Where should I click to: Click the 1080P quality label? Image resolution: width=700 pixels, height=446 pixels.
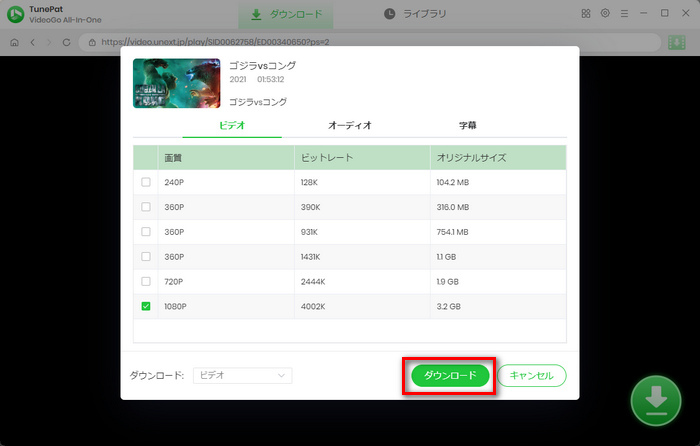pyautogui.click(x=175, y=306)
